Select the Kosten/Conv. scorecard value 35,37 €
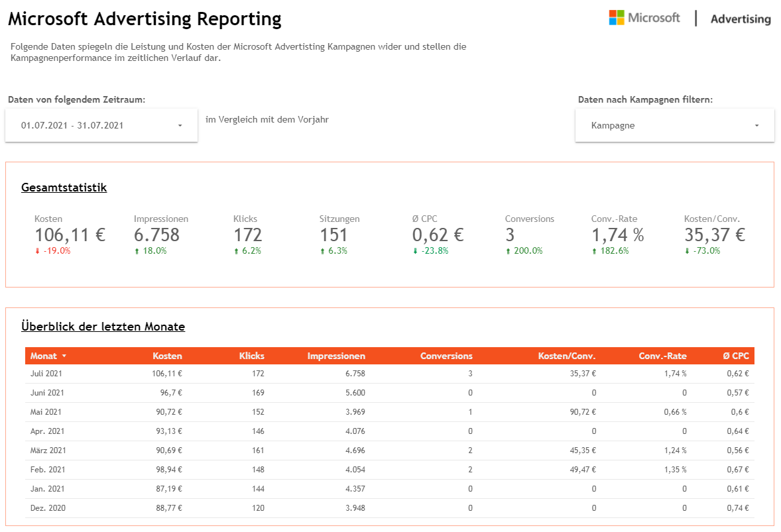The height and width of the screenshot is (532, 781). [x=715, y=235]
